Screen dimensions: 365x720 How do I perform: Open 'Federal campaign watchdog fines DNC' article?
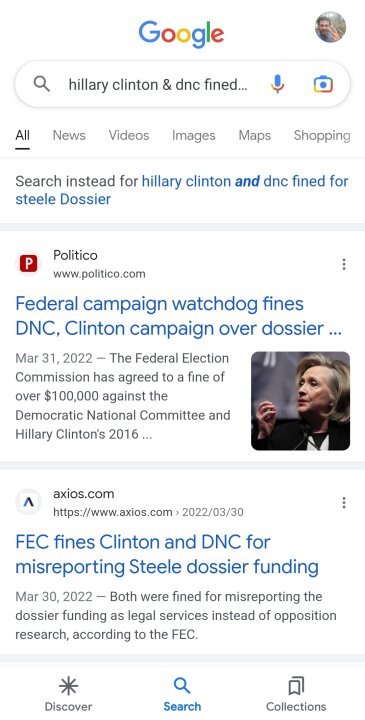click(179, 316)
